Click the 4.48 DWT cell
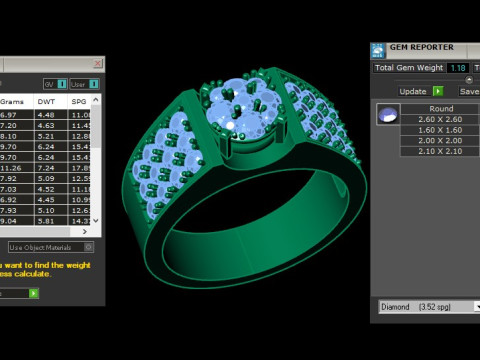This screenshot has height=360, width=480. click(x=51, y=115)
